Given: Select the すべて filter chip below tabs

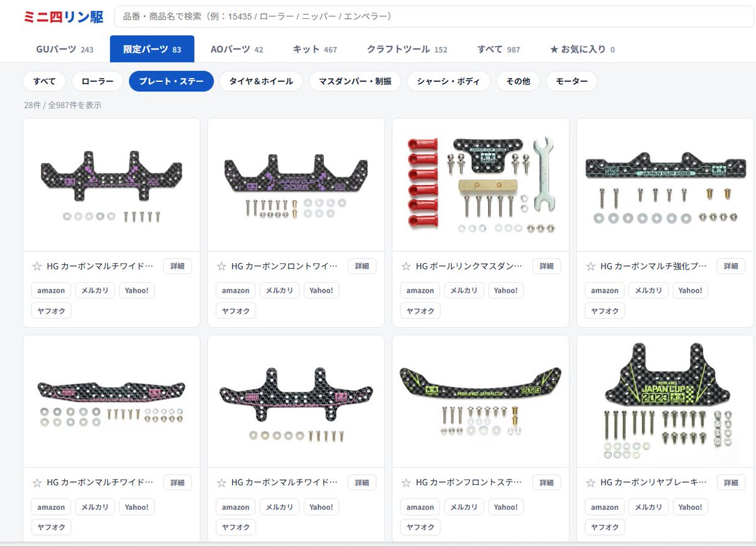Looking at the screenshot, I should [45, 81].
